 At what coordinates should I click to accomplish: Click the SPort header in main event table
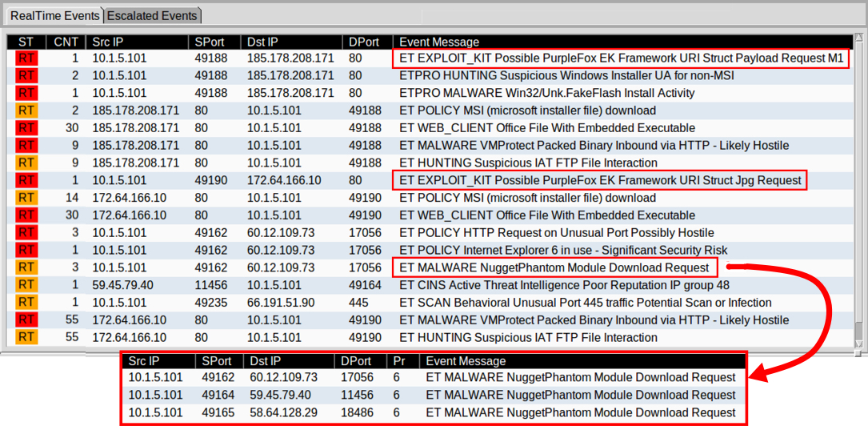(x=214, y=42)
